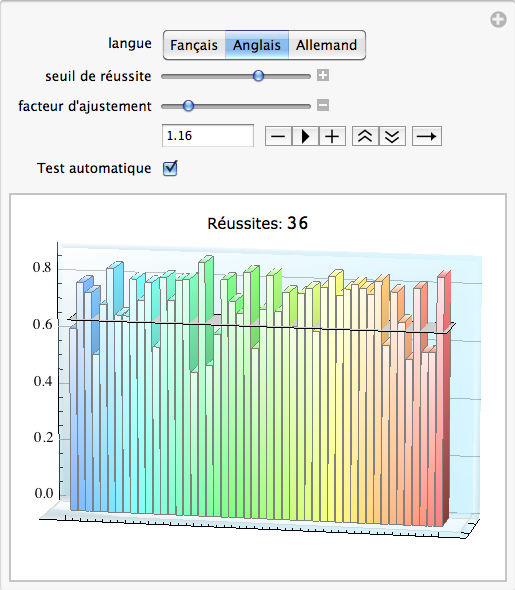The width and height of the screenshot is (515, 590).
Task: Open the panel options plus icon at top right
Action: (498, 20)
